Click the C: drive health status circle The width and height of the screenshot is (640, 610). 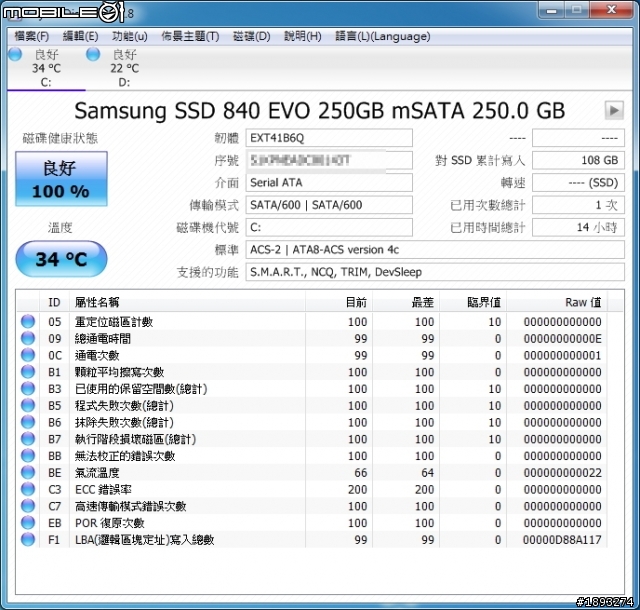16,54
